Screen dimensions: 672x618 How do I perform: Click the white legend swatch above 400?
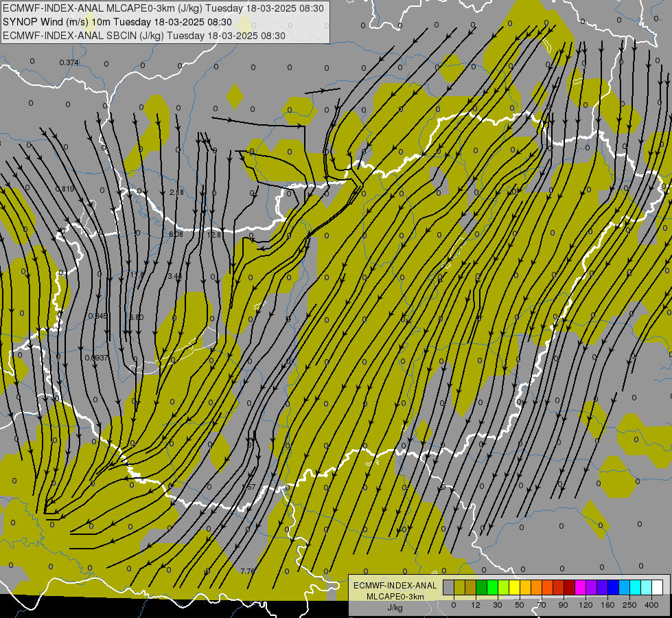click(658, 587)
